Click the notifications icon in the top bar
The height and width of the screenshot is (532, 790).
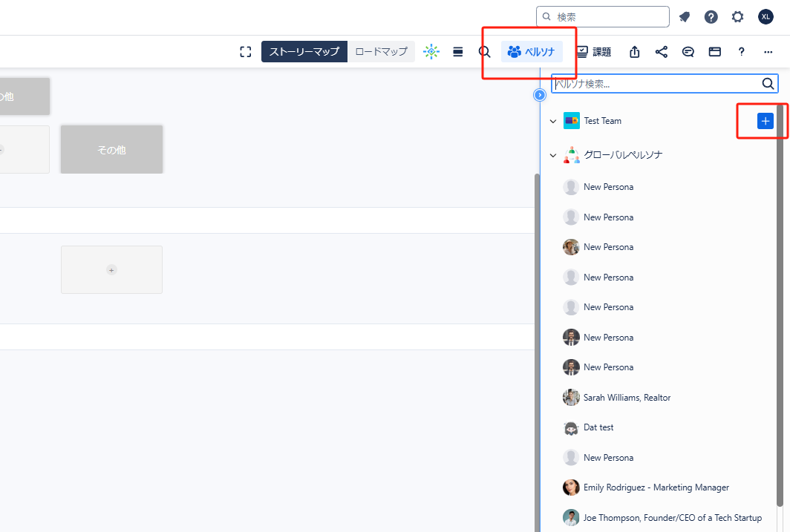point(685,17)
